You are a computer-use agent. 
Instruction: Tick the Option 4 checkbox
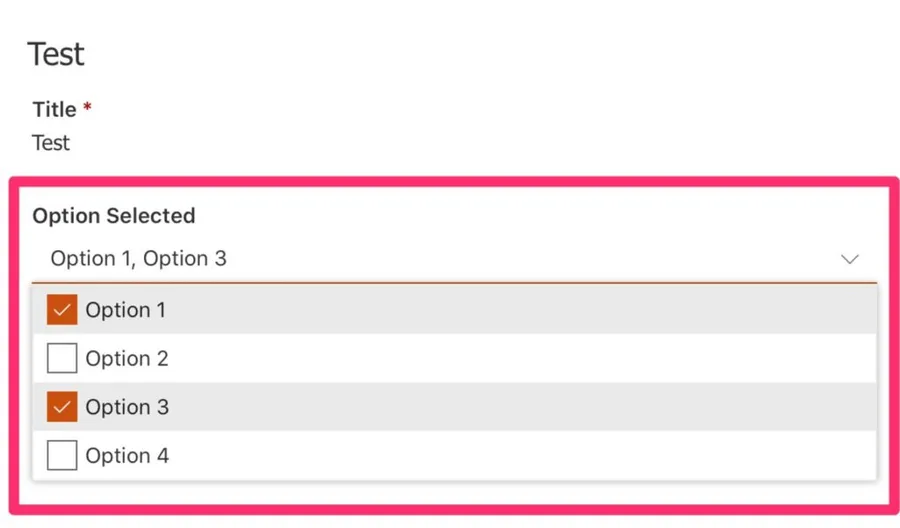pyautogui.click(x=62, y=455)
